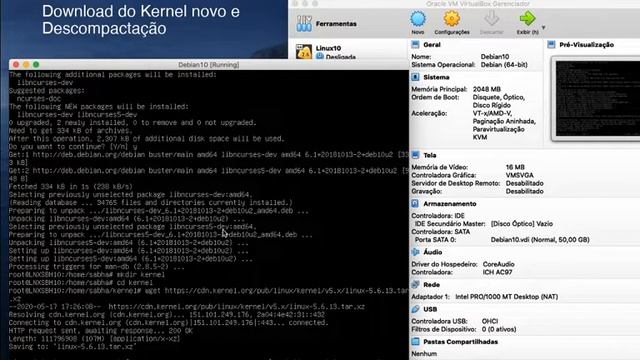Screen dimensions: 640x360
Task: Click the "mkdir kernel" command line in terminal
Action: coord(87,275)
